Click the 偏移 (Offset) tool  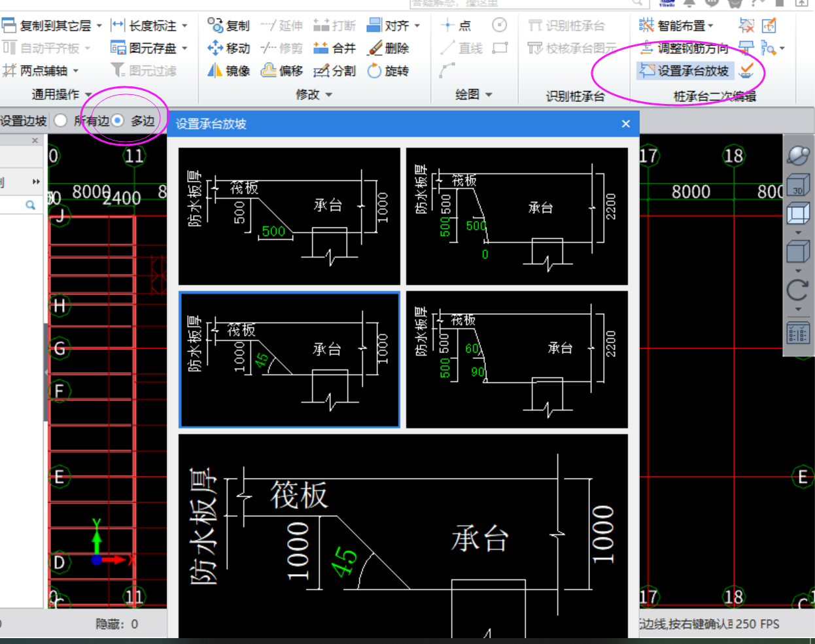click(282, 71)
